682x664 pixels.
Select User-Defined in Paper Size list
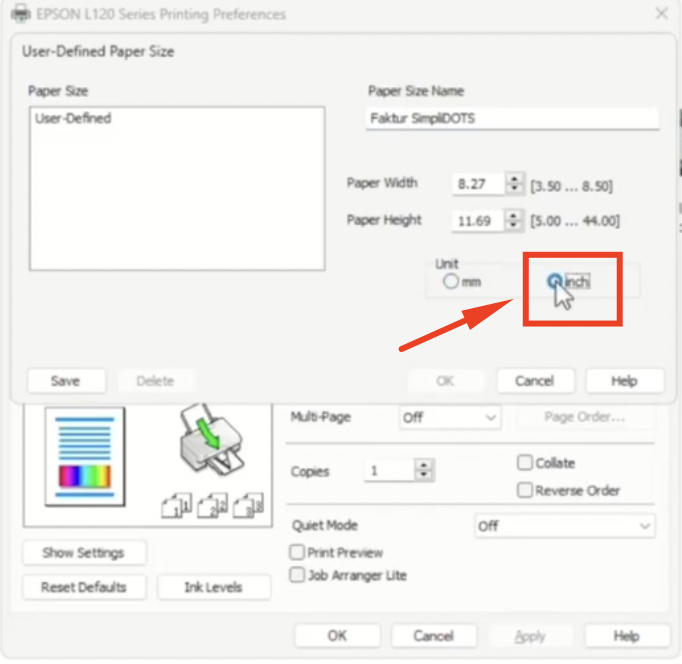click(x=73, y=118)
